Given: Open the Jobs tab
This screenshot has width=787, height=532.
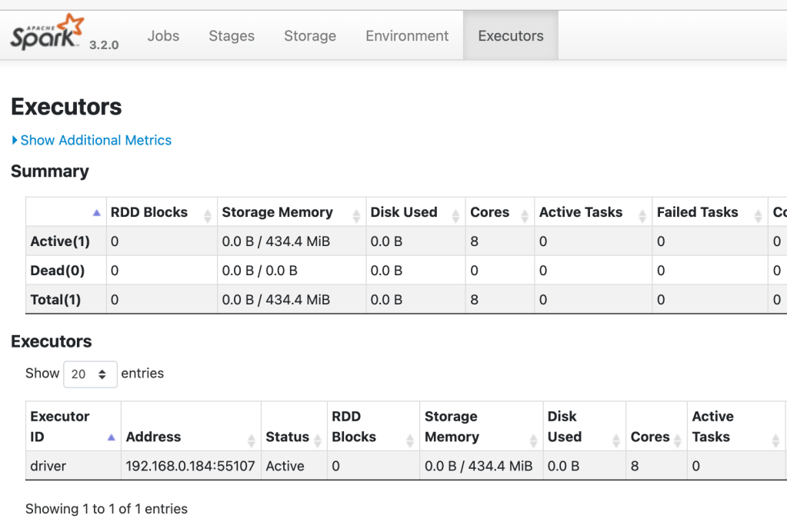Looking at the screenshot, I should [163, 35].
